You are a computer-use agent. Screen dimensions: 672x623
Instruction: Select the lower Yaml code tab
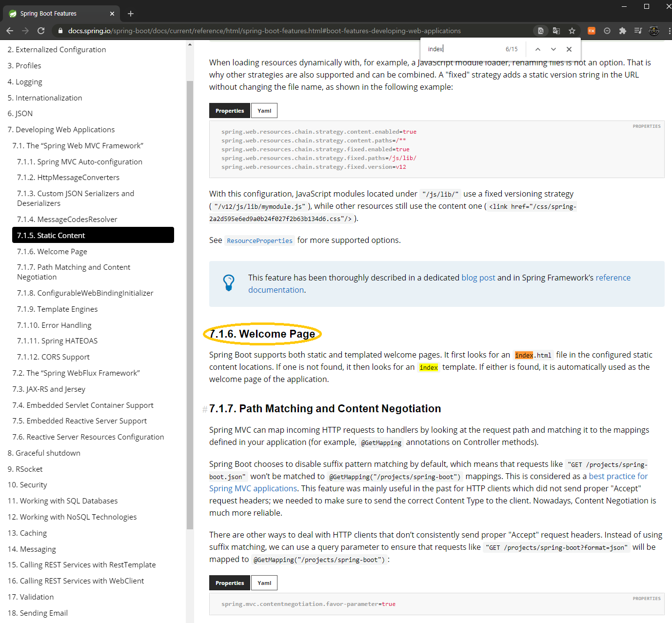264,583
